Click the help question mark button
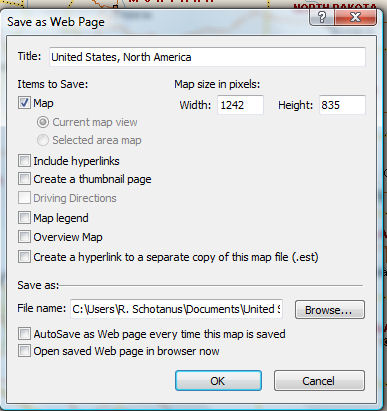The image size is (387, 411). click(321, 17)
